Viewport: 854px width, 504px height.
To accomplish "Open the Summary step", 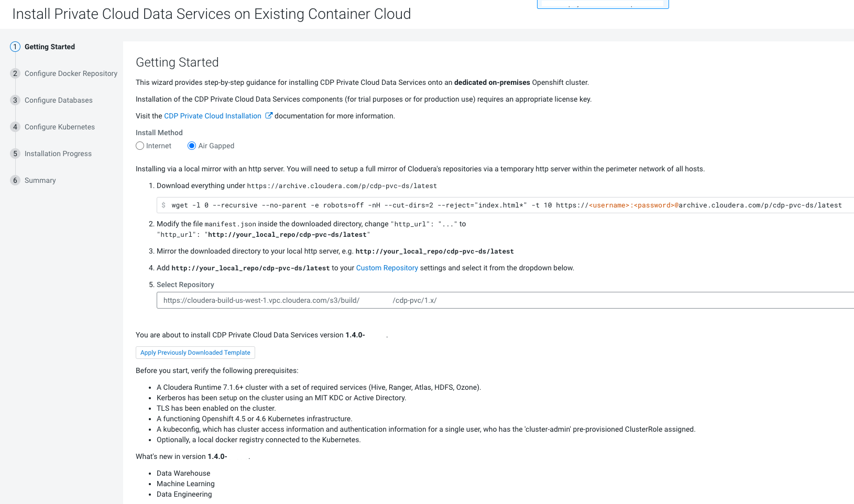I will [40, 180].
